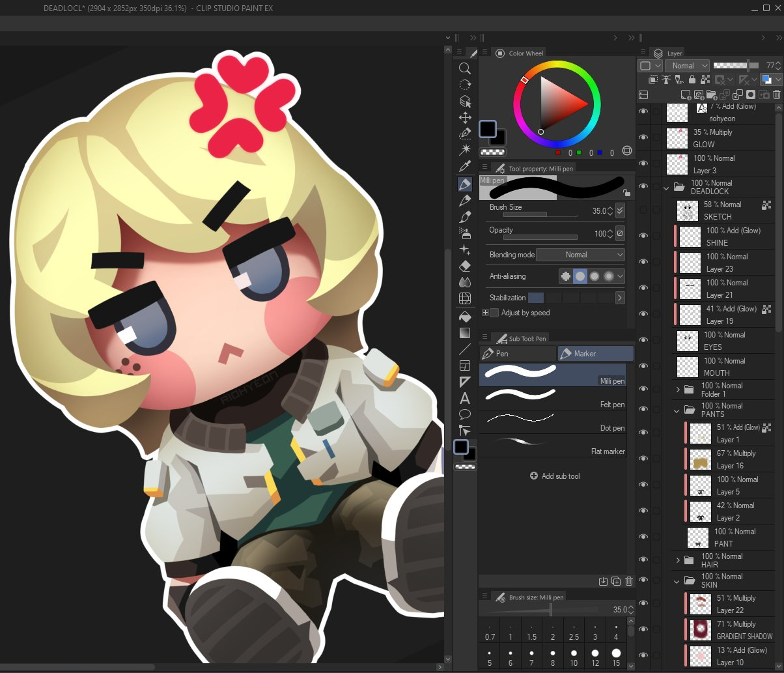Hide the GLOW layer
The width and height of the screenshot is (784, 673).
(x=643, y=137)
